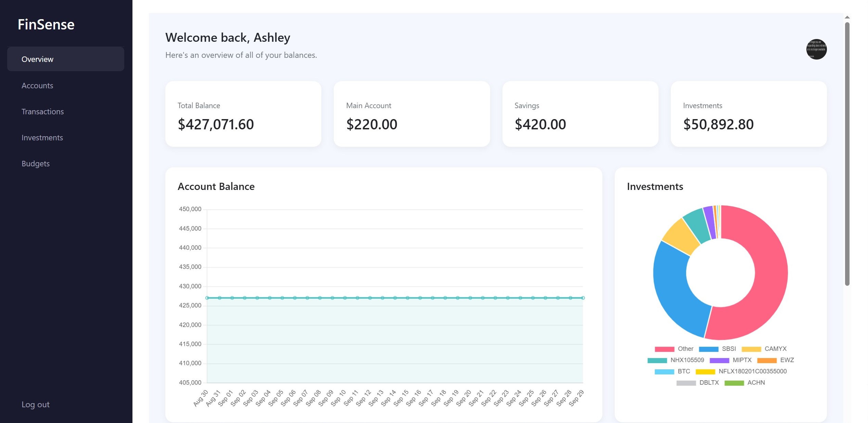The image size is (868, 423).
Task: Toggle the Other legend swatch
Action: tap(664, 349)
